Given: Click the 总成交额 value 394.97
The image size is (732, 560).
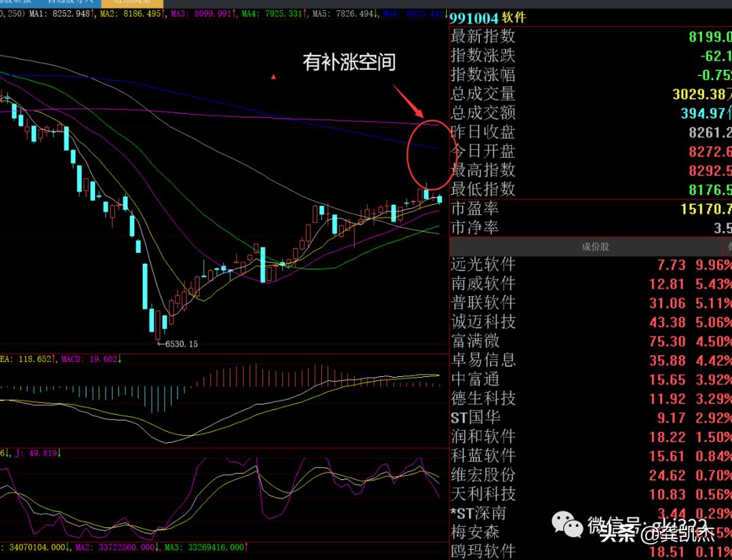Looking at the screenshot, I should click(x=703, y=113).
